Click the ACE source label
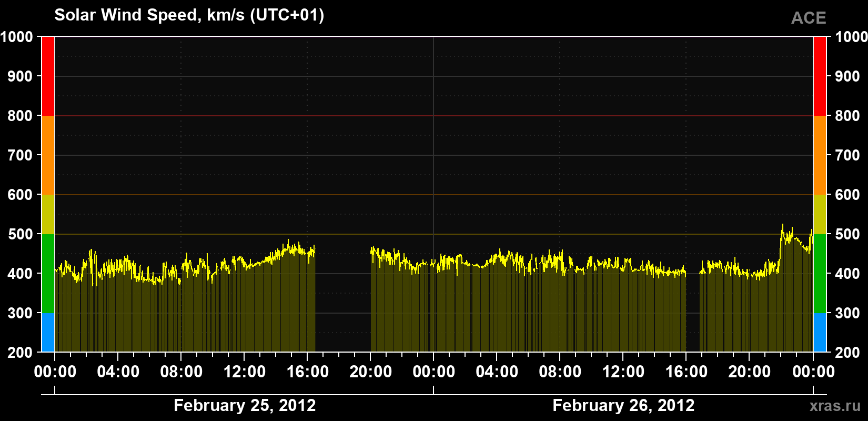The width and height of the screenshot is (868, 421). point(809,18)
